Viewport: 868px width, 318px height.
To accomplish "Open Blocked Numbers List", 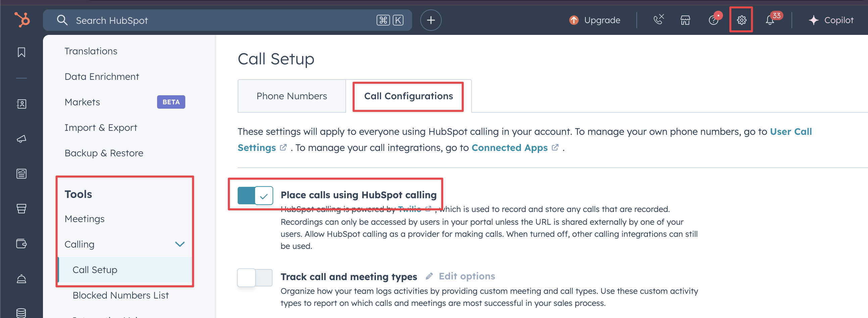I will click(120, 295).
